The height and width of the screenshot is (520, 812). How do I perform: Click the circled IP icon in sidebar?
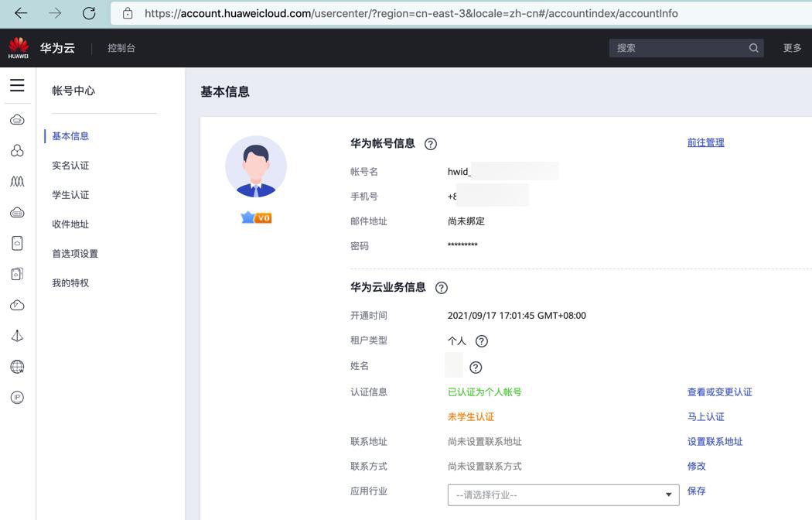pyautogui.click(x=17, y=397)
